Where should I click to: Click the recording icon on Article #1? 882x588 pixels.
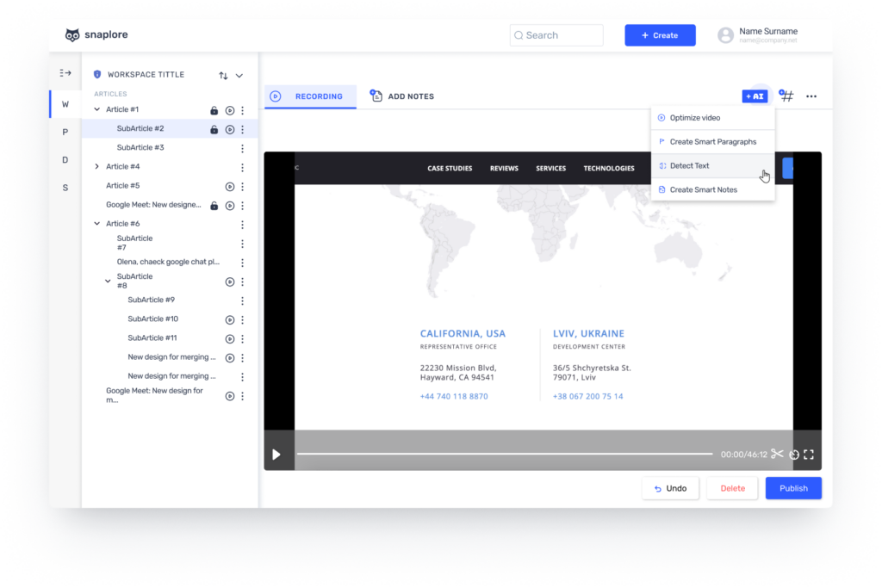pyautogui.click(x=229, y=111)
